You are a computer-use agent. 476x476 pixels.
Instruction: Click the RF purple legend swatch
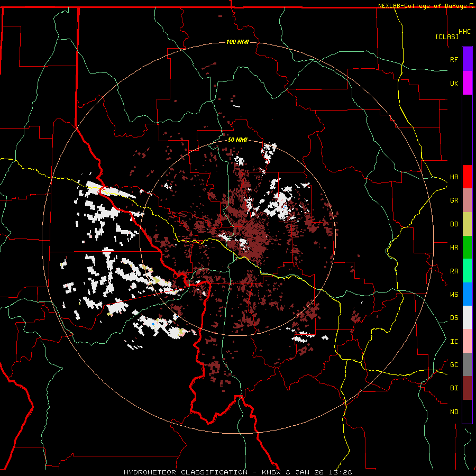pyautogui.click(x=467, y=59)
